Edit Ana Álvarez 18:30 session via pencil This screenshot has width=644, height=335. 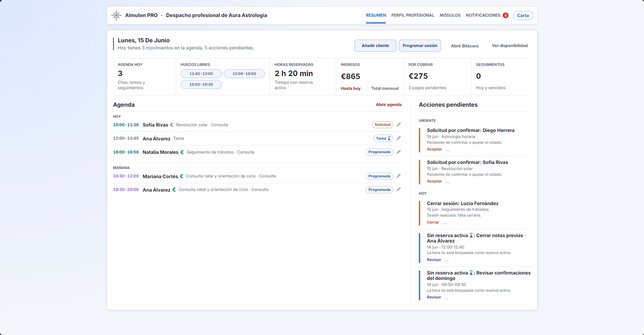(x=399, y=190)
